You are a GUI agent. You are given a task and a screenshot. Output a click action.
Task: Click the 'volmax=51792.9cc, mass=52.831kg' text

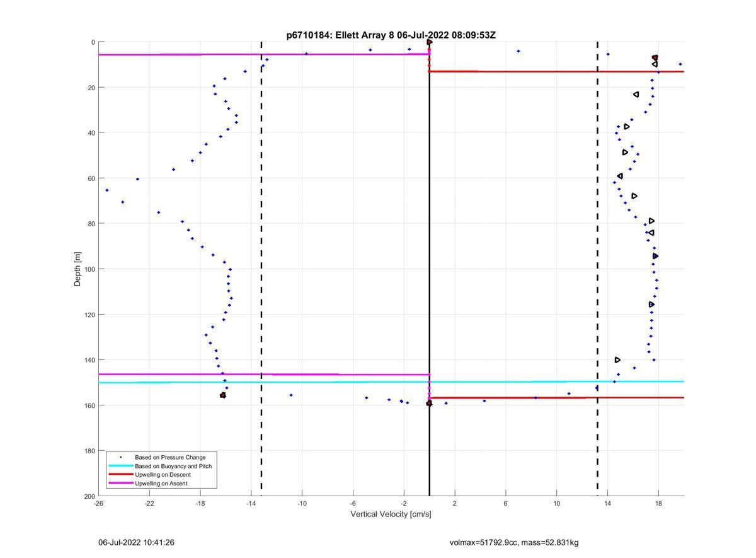514,542
